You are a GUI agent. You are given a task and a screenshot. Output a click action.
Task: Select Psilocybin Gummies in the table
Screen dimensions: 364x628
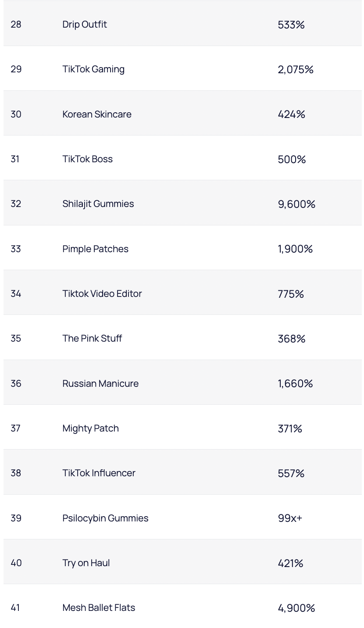(x=106, y=518)
